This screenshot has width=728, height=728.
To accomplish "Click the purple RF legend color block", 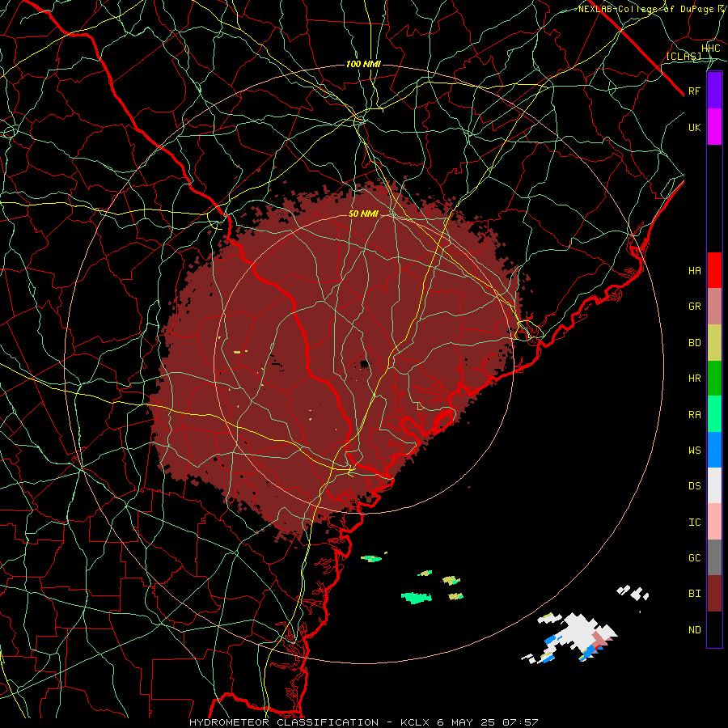I will click(714, 91).
